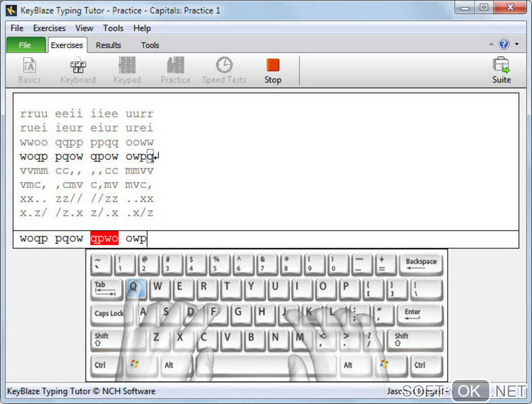Click the left Shift key
The image size is (532, 404).
[118, 340]
